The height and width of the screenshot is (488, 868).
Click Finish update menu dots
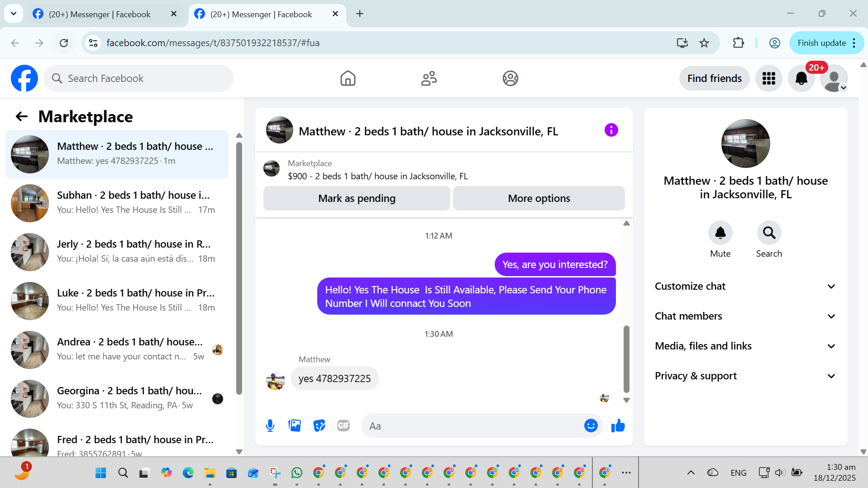tap(854, 43)
